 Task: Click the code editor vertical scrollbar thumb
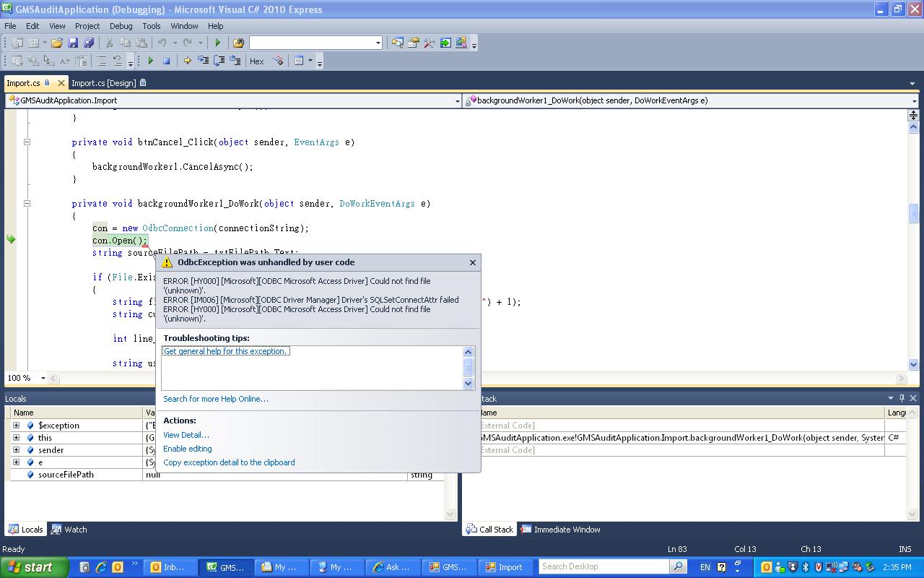tap(913, 213)
